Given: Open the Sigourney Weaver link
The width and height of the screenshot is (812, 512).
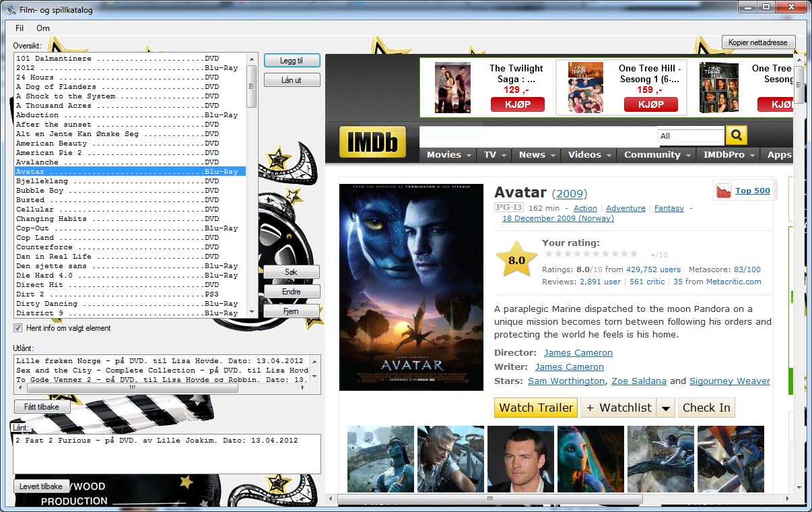Looking at the screenshot, I should point(730,381).
